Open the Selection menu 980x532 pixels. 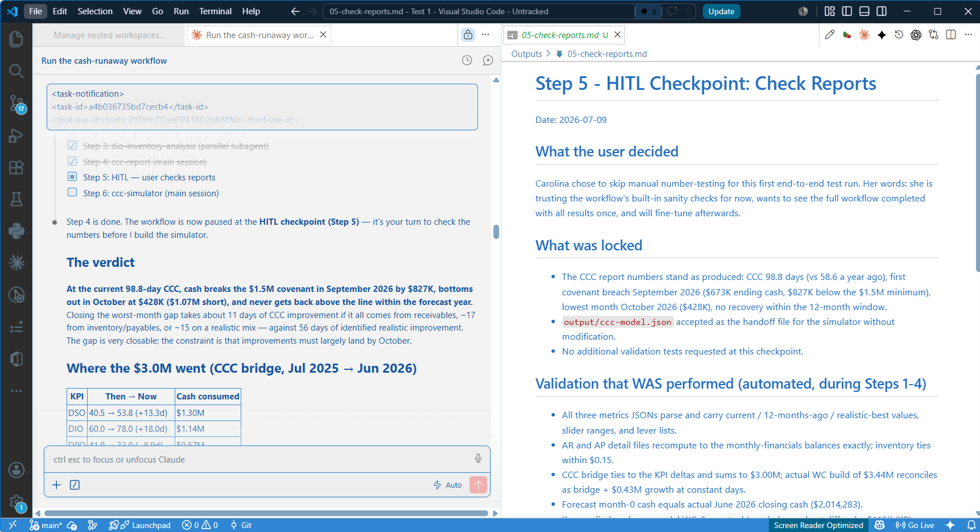(95, 11)
